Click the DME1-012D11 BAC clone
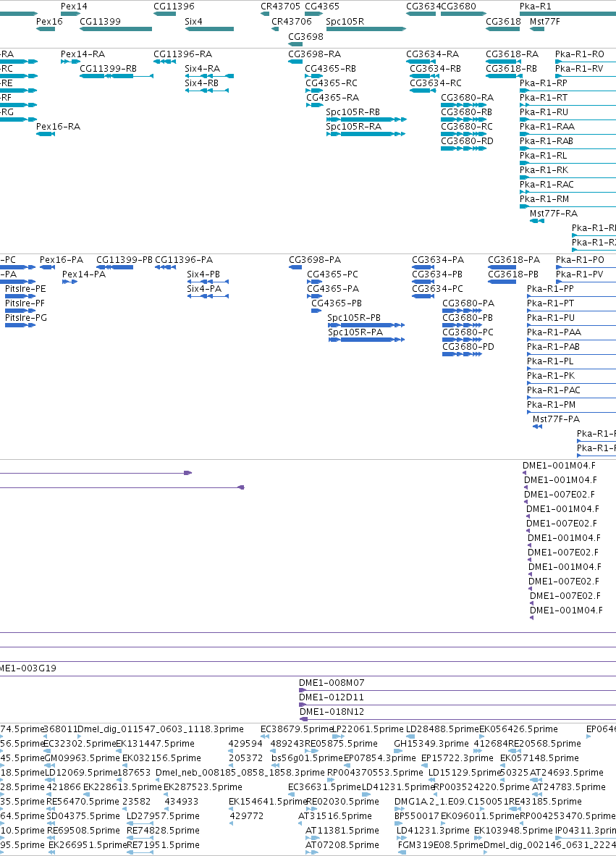The width and height of the screenshot is (616, 856). coord(457,705)
